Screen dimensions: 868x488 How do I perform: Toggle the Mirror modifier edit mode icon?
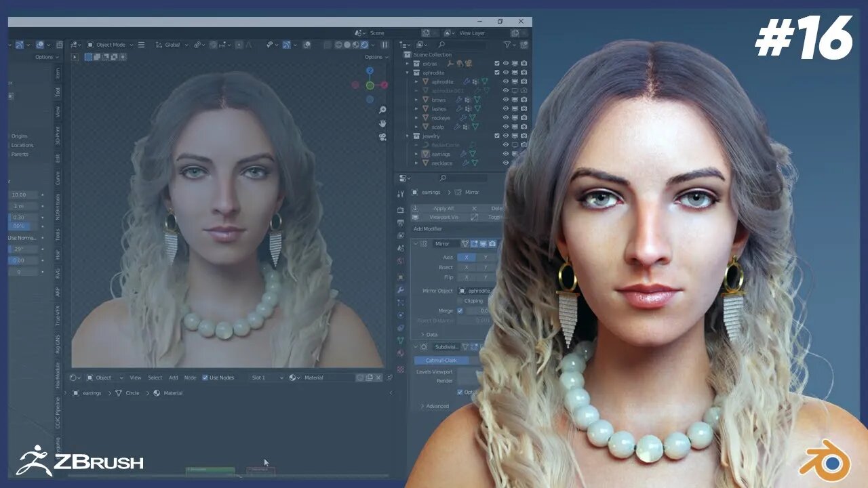tap(475, 243)
